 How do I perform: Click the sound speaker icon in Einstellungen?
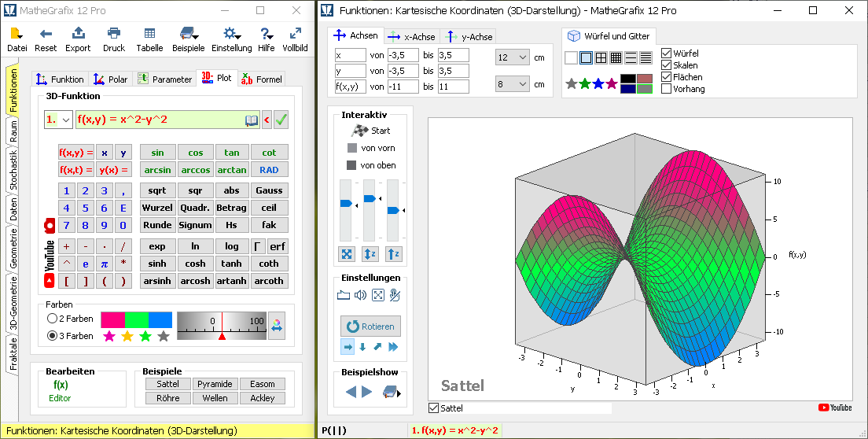[x=360, y=295]
